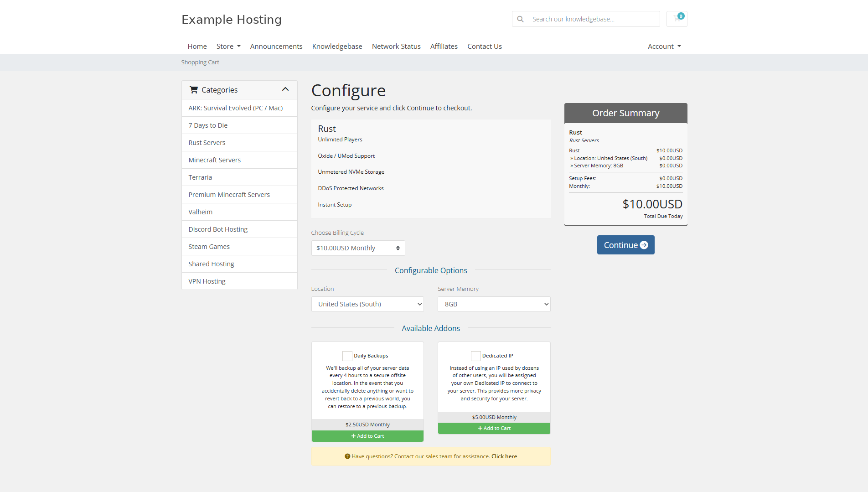Tick the Daily Backups addon checkbox
This screenshot has width=868, height=492.
point(347,356)
